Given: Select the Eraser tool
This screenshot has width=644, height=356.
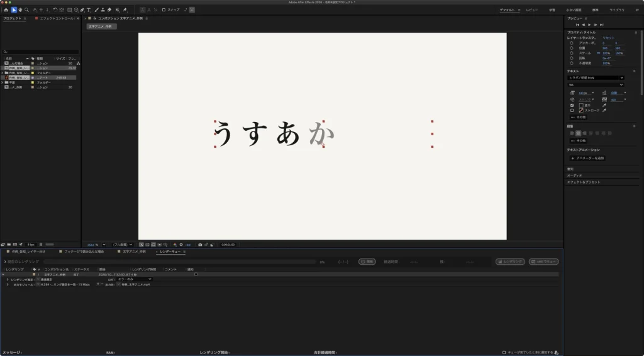Looking at the screenshot, I should [109, 10].
